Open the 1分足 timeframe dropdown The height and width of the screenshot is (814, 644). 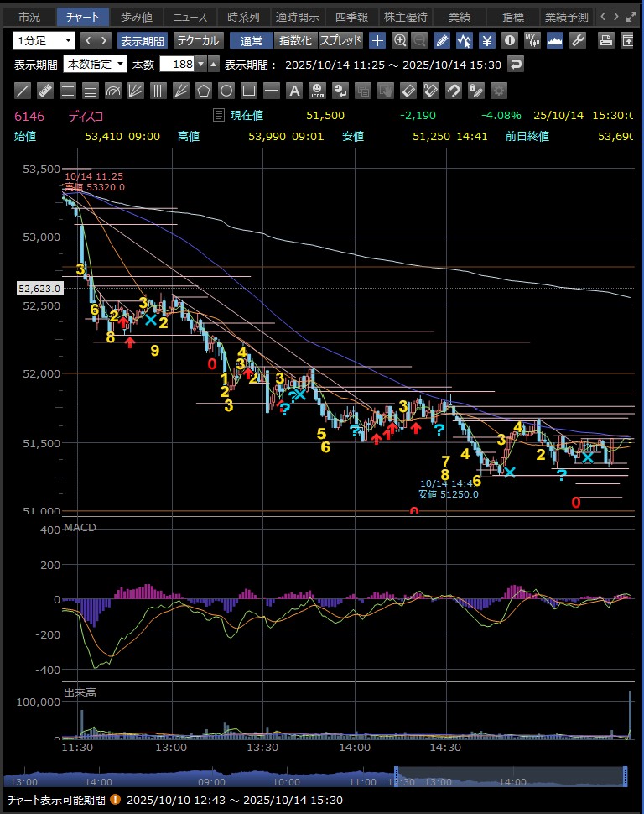43,40
